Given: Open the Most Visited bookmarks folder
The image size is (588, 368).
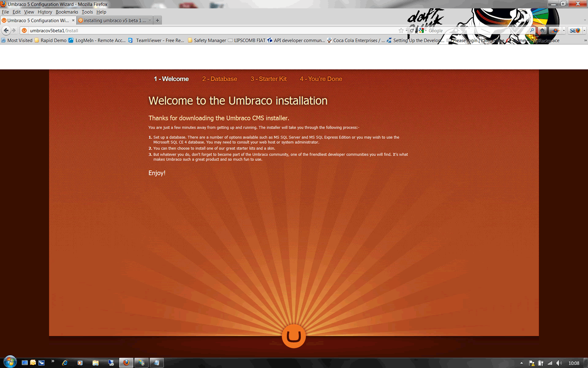Looking at the screenshot, I should pos(17,40).
